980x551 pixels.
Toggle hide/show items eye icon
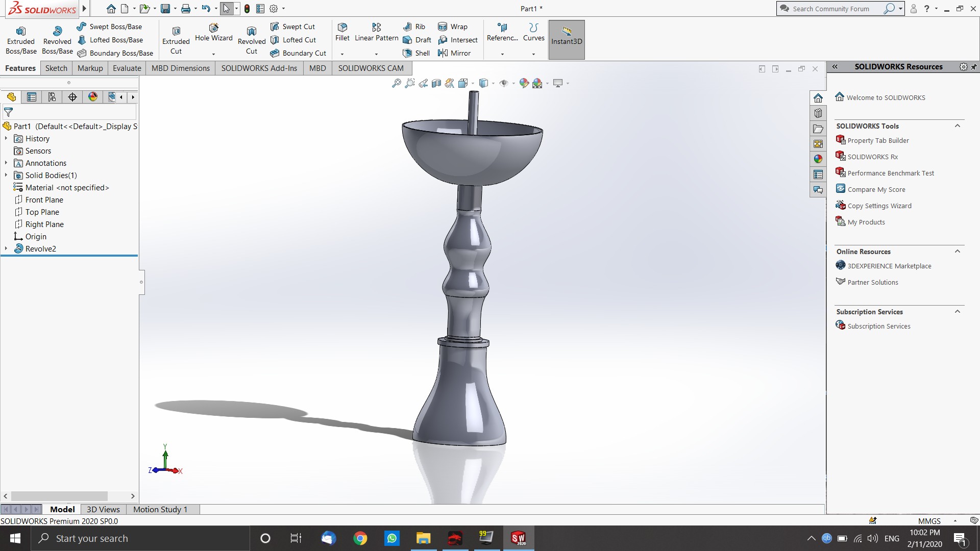point(504,83)
